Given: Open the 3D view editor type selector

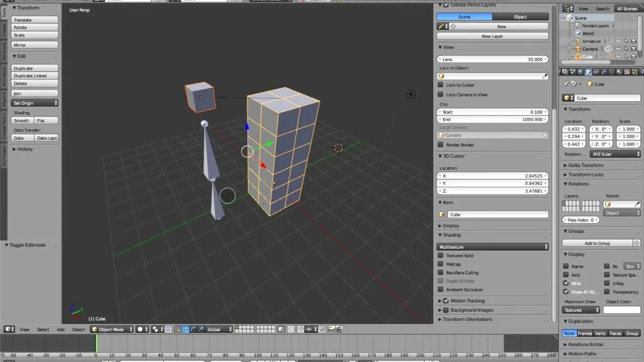Looking at the screenshot, I should click(9, 329).
